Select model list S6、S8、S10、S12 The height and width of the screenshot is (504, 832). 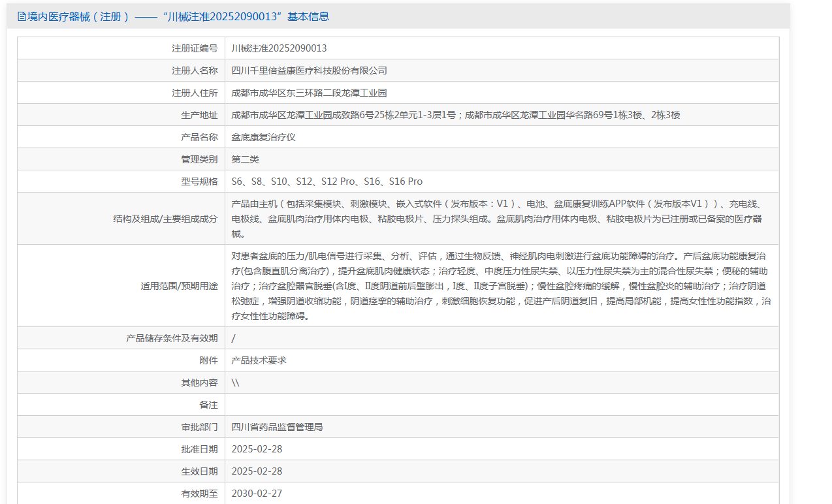pyautogui.click(x=327, y=181)
